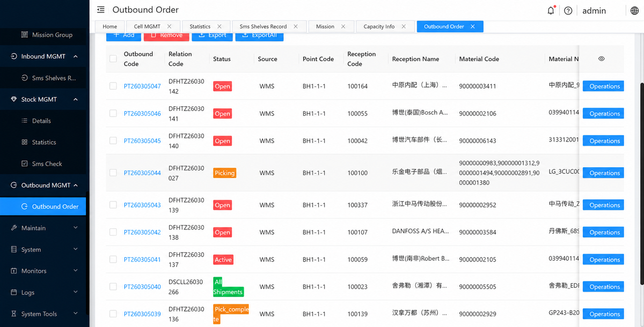Viewport: 644px width, 327px height.
Task: Click the Material Code column header
Action: click(479, 59)
